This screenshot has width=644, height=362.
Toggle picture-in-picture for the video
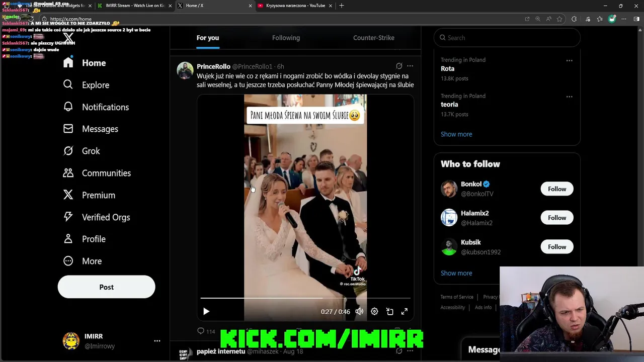point(389,312)
